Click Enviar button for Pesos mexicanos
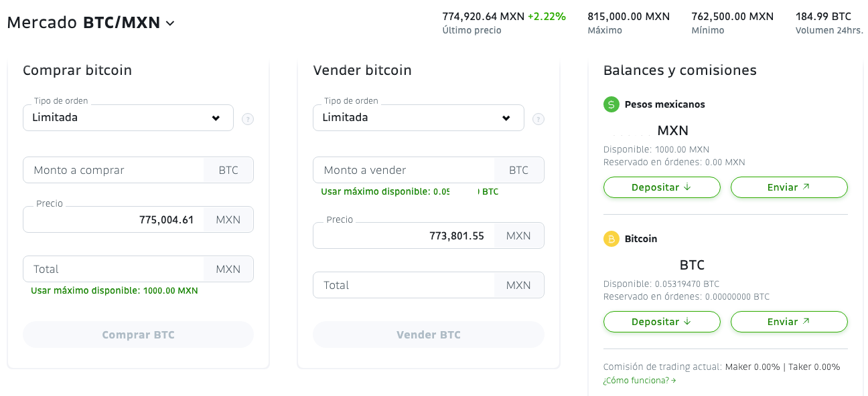 (x=789, y=187)
